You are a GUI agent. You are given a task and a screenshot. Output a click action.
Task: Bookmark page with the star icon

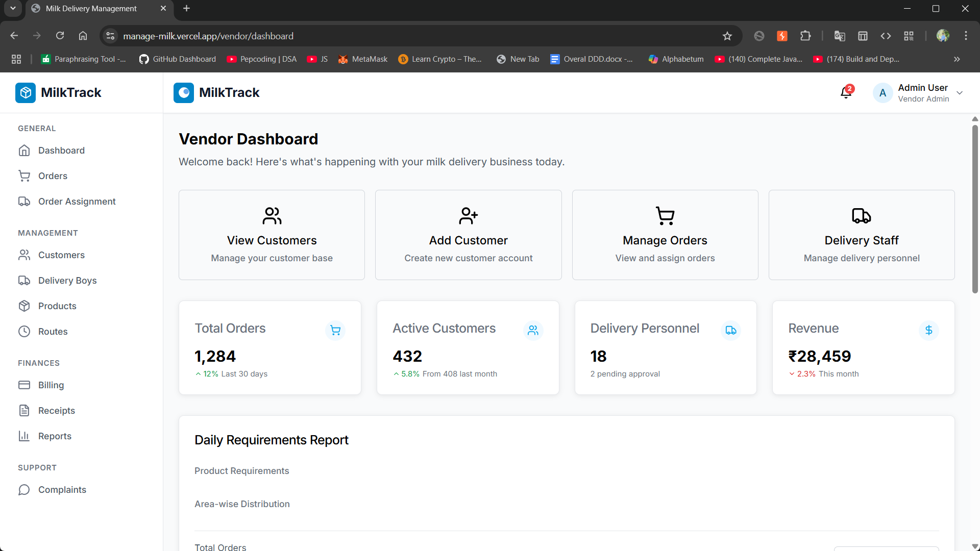[727, 36]
